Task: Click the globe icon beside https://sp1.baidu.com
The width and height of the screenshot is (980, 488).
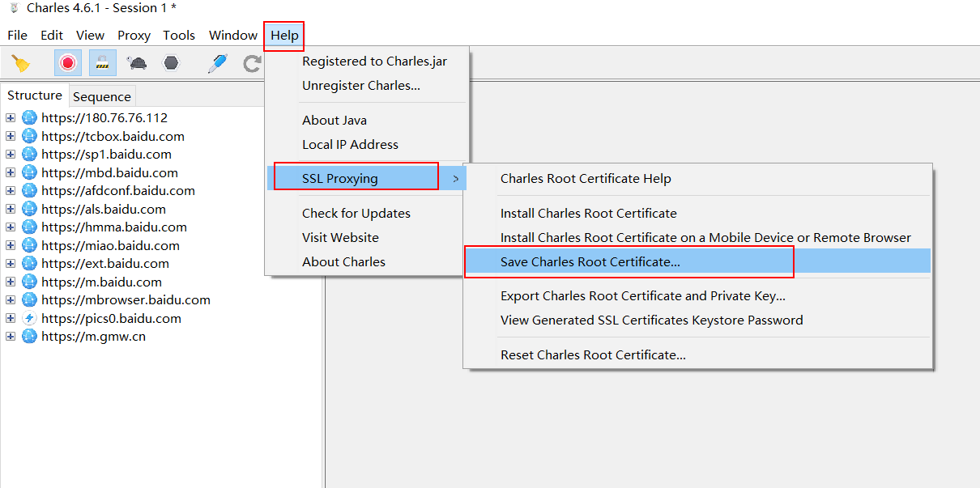Action: coord(30,154)
